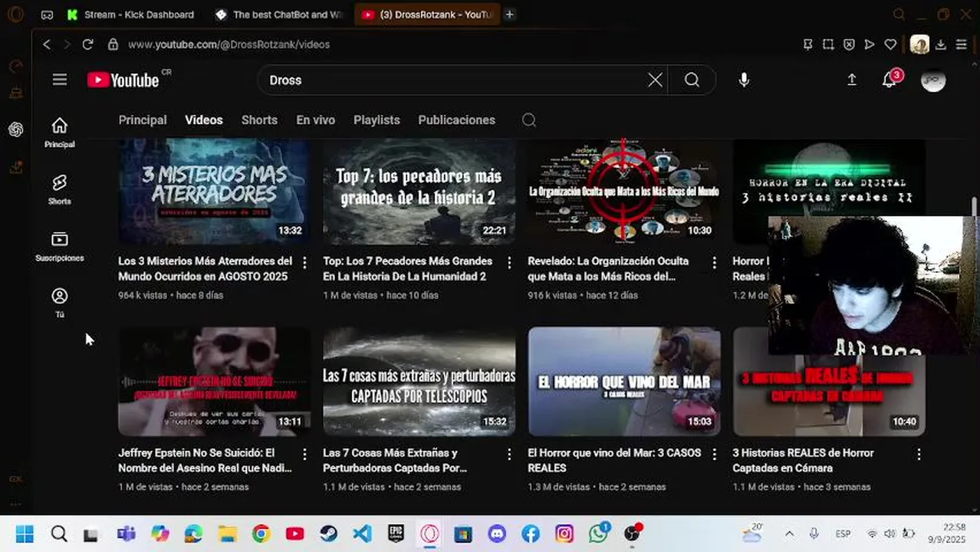
Task: Open the ad blocker shield icon
Action: 849,44
